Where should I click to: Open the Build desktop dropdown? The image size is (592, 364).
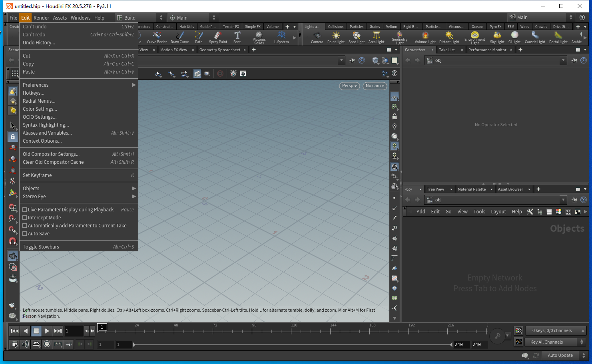coord(140,18)
